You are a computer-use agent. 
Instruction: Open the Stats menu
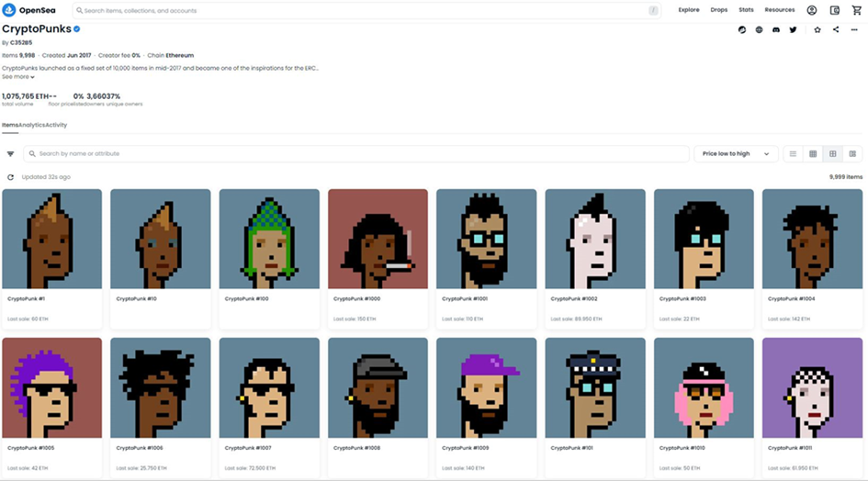point(746,10)
